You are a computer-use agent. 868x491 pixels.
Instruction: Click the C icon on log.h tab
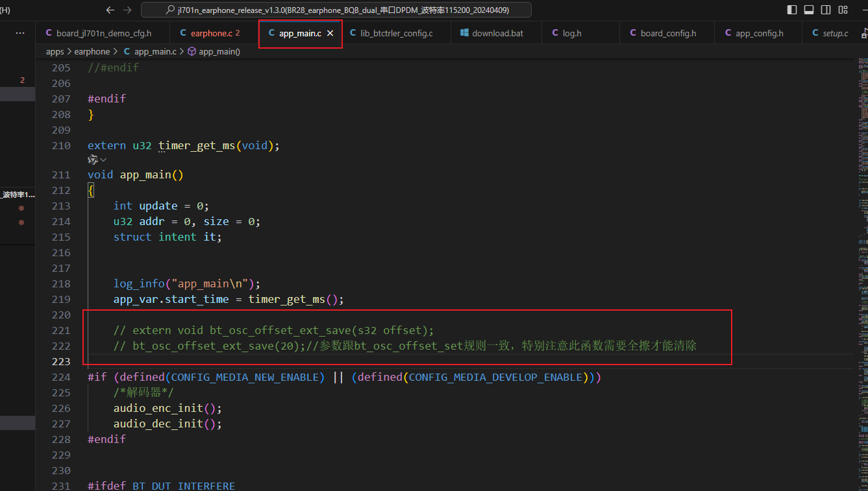click(x=555, y=32)
